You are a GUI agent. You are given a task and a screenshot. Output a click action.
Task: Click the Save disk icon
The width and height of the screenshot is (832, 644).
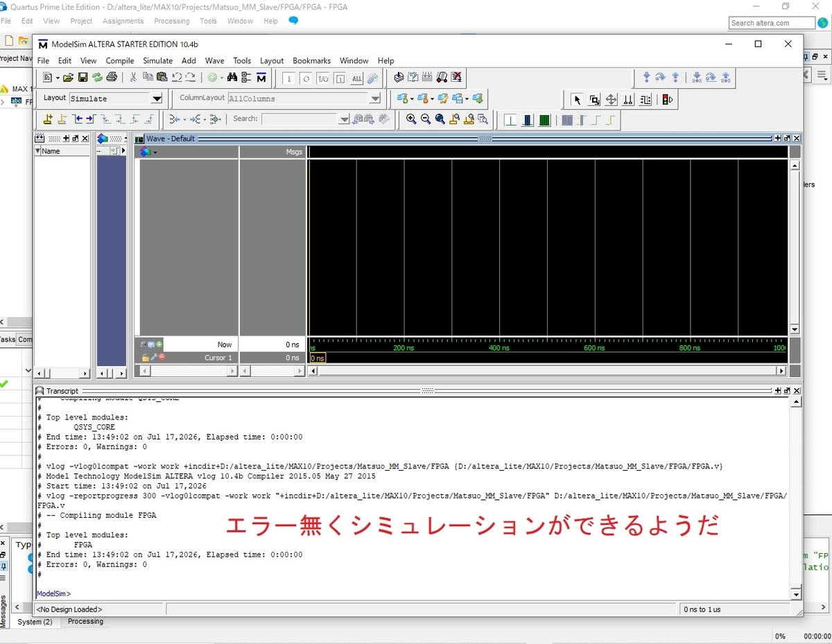click(83, 78)
